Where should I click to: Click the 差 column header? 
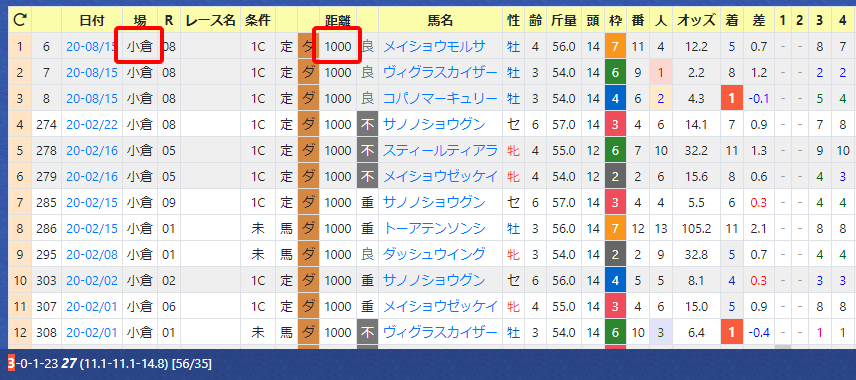tap(758, 21)
